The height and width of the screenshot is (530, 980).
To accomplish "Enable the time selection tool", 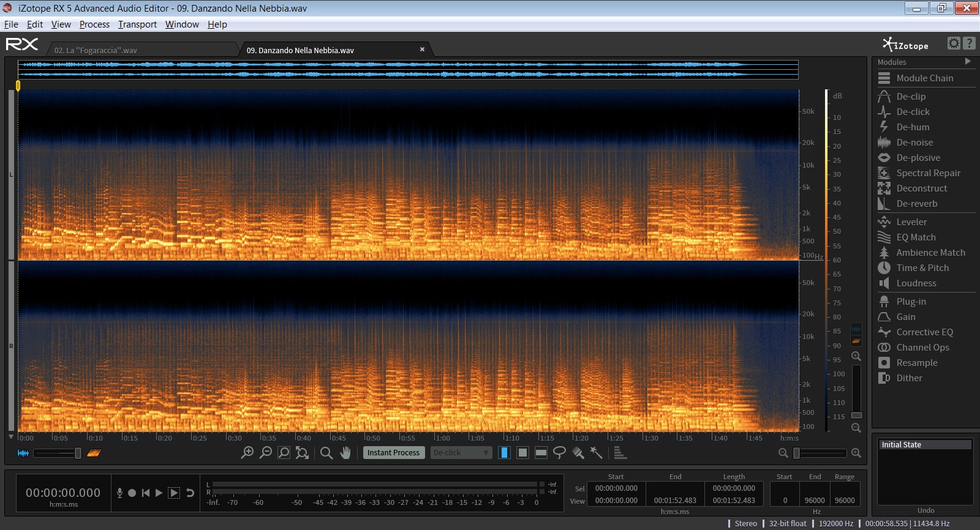I will point(504,453).
